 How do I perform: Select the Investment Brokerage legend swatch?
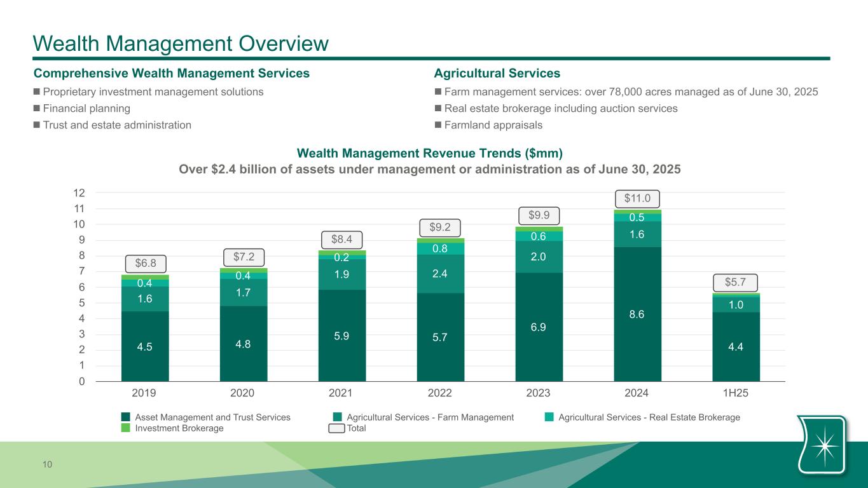coord(126,428)
